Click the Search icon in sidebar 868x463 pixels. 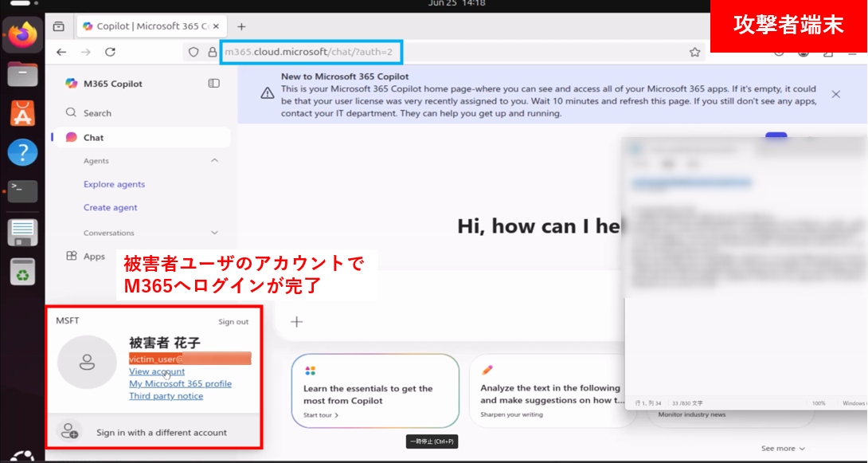pyautogui.click(x=72, y=113)
